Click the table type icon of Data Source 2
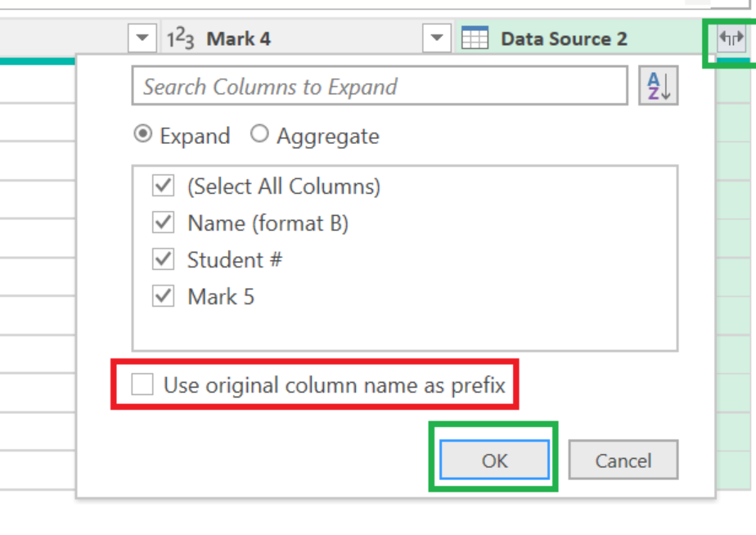Screen dimensions: 756x535 (x=475, y=38)
